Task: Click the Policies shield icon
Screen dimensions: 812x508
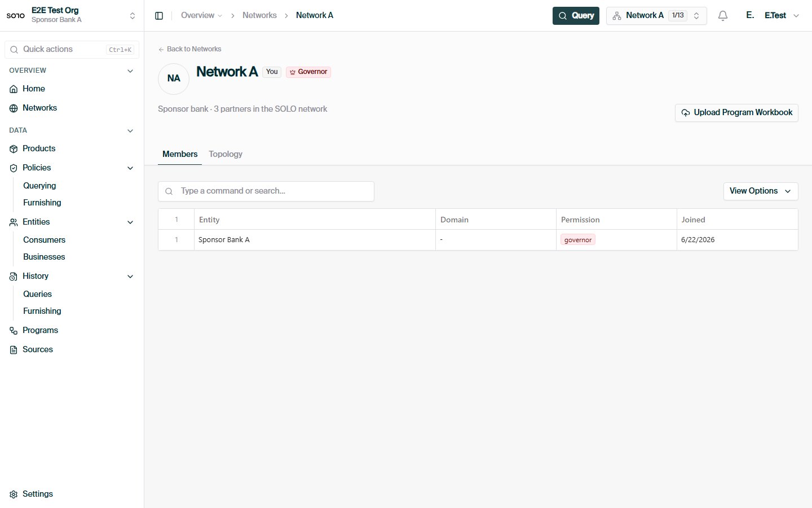Action: point(14,168)
